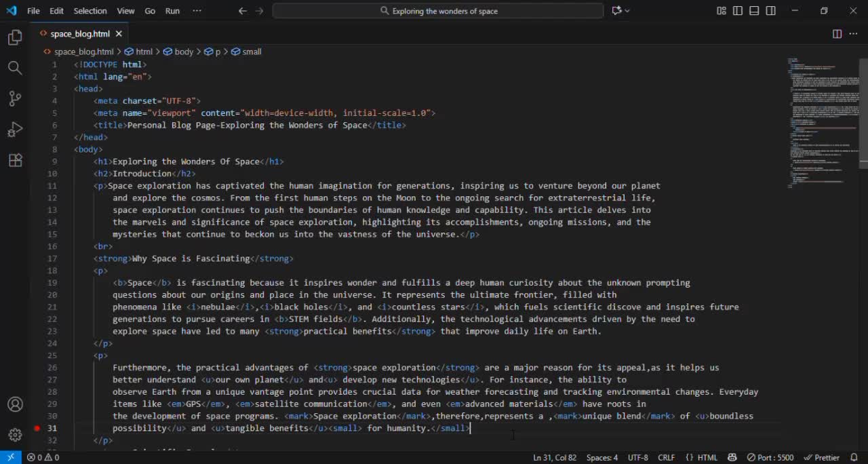
Task: Open remote window indicator in status bar
Action: [x=11, y=457]
